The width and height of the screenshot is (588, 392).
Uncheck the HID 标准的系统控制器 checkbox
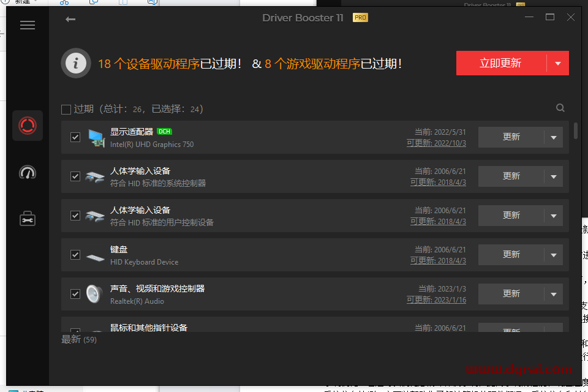click(x=75, y=176)
